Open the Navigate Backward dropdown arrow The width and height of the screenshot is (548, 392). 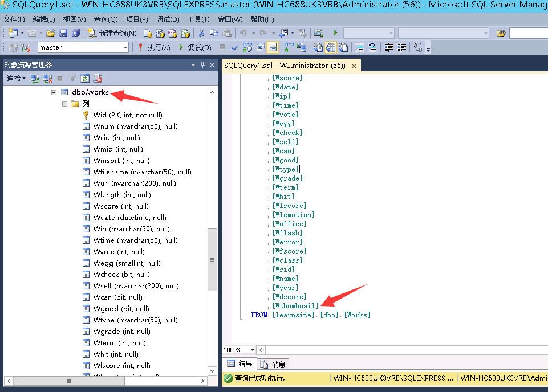point(293,33)
